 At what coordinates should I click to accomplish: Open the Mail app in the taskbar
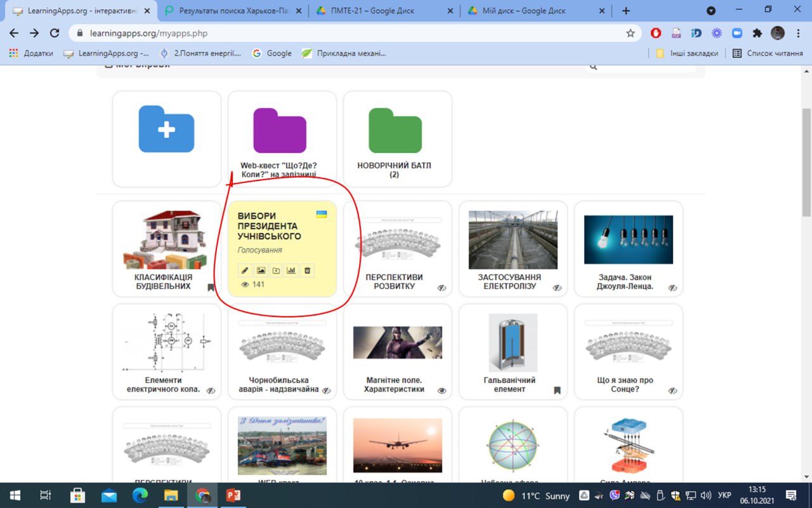109,495
